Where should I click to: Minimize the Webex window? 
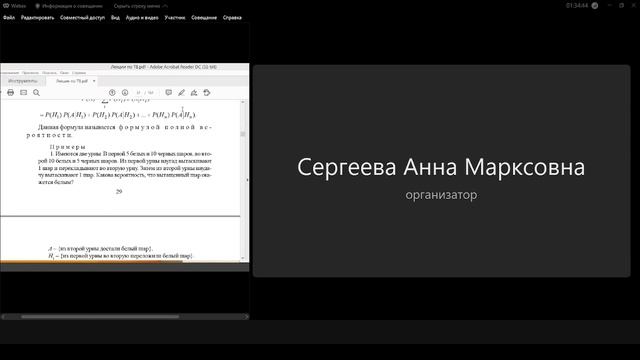tap(610, 6)
